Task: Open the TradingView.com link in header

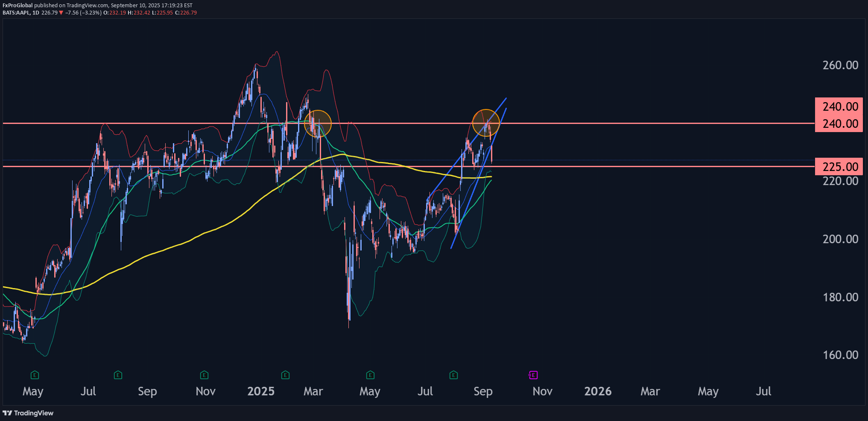Action: click(88, 6)
